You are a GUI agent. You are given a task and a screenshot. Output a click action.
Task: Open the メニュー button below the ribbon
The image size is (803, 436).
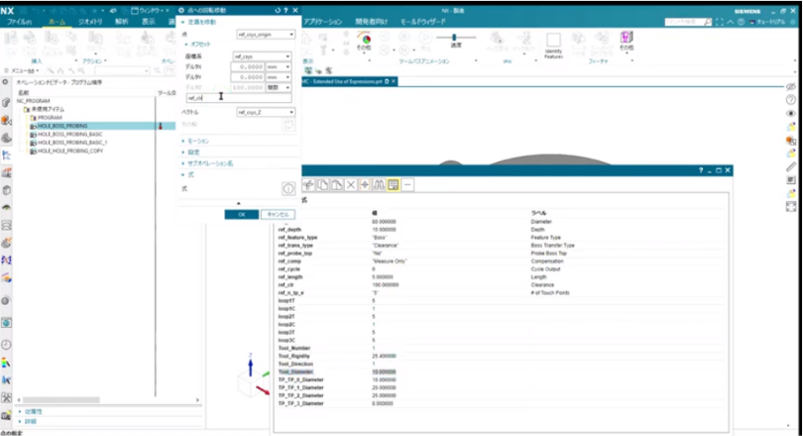pyautogui.click(x=23, y=71)
